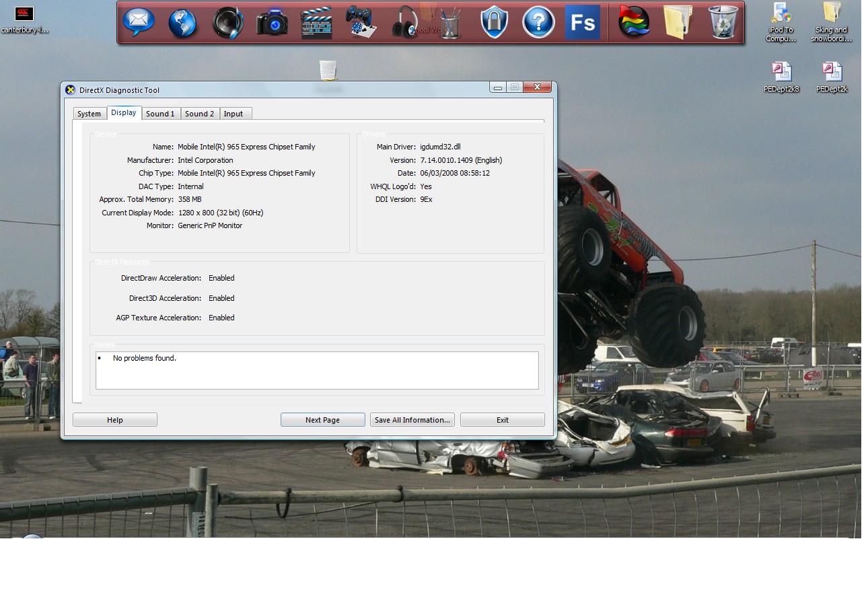Click the DirectX Diagnostic Tool title text
Screen dimensions: 868x603
[x=119, y=90]
